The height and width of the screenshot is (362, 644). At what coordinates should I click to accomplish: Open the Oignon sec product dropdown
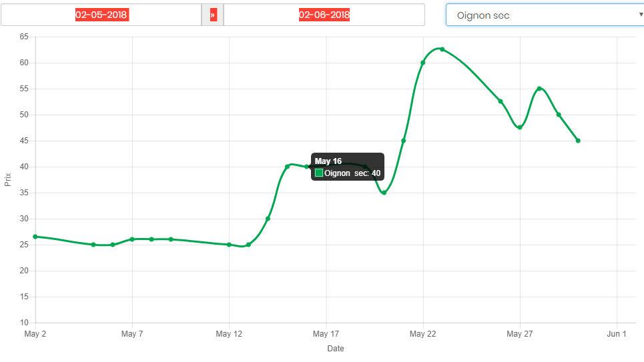(x=544, y=15)
